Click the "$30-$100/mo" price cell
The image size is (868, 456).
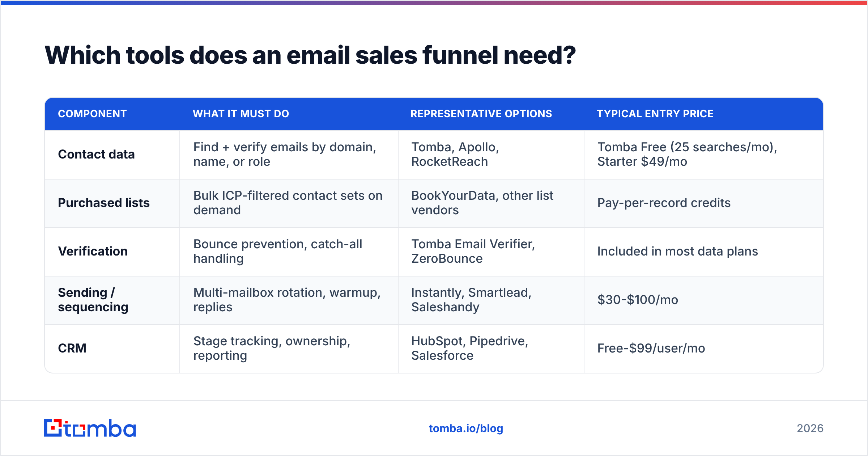pyautogui.click(x=703, y=300)
